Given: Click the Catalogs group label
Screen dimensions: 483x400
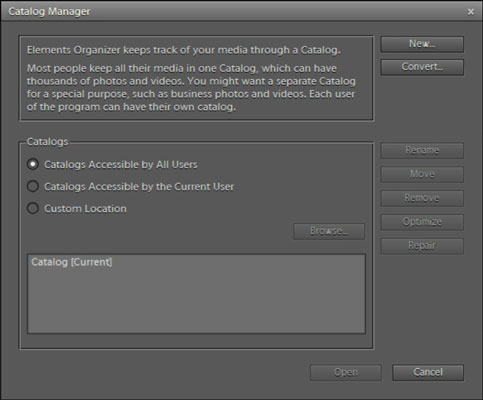Looking at the screenshot, I should pyautogui.click(x=47, y=142).
